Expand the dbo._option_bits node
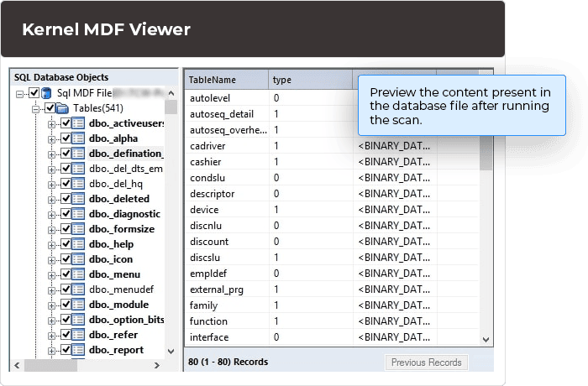 (x=51, y=321)
